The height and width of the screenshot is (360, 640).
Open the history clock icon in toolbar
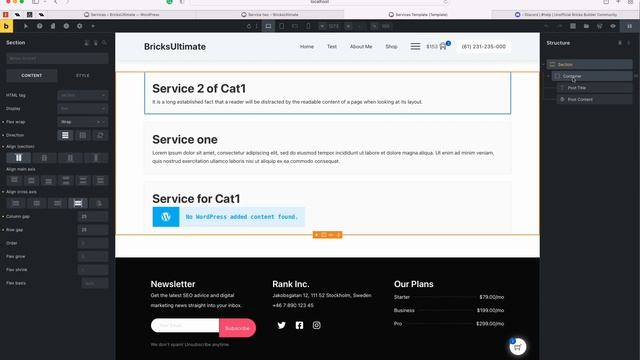pyautogui.click(x=66, y=26)
